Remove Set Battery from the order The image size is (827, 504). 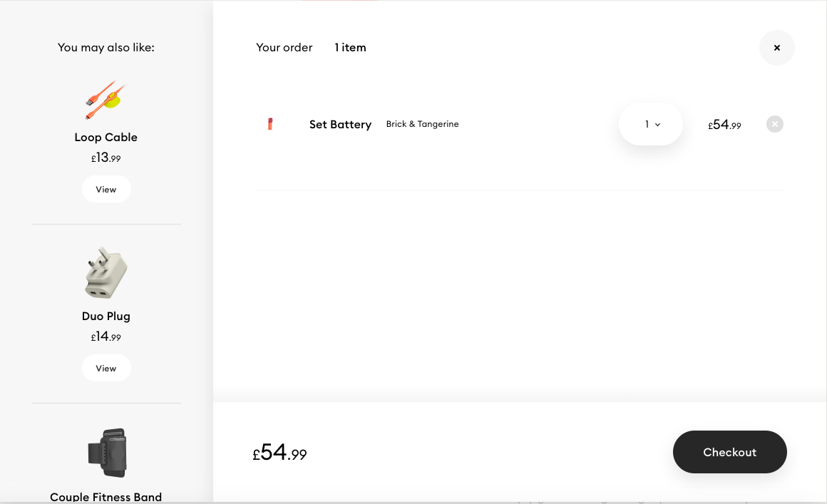(x=774, y=124)
